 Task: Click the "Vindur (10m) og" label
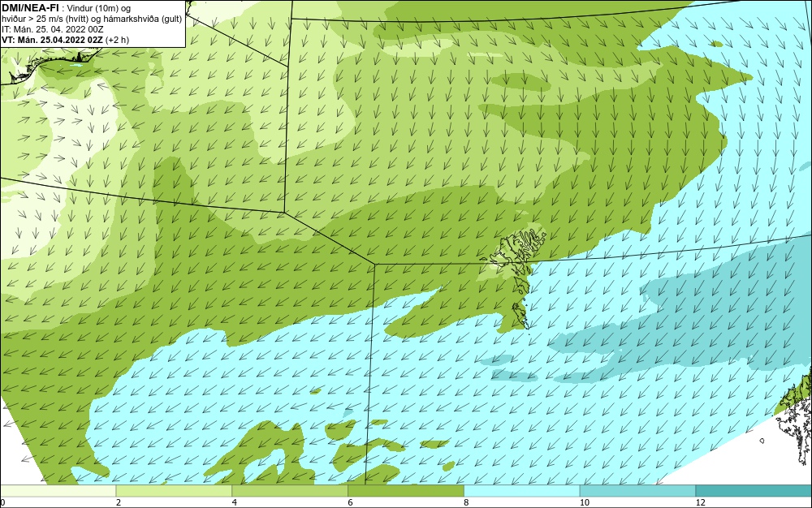99,8
